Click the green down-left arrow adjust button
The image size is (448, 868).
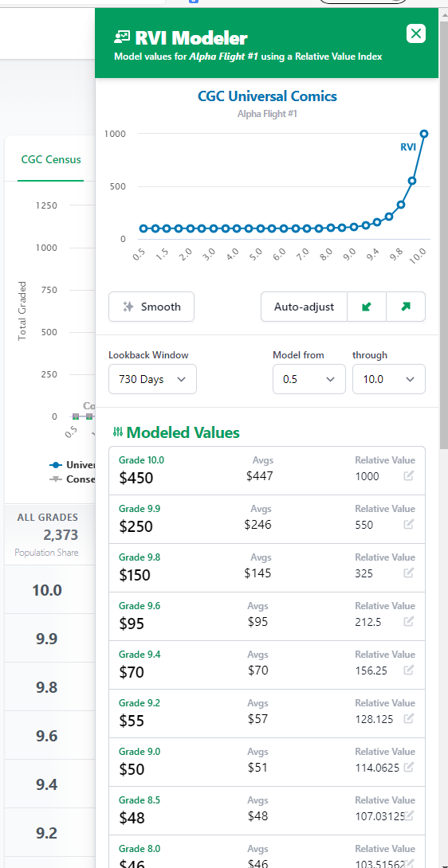click(367, 307)
